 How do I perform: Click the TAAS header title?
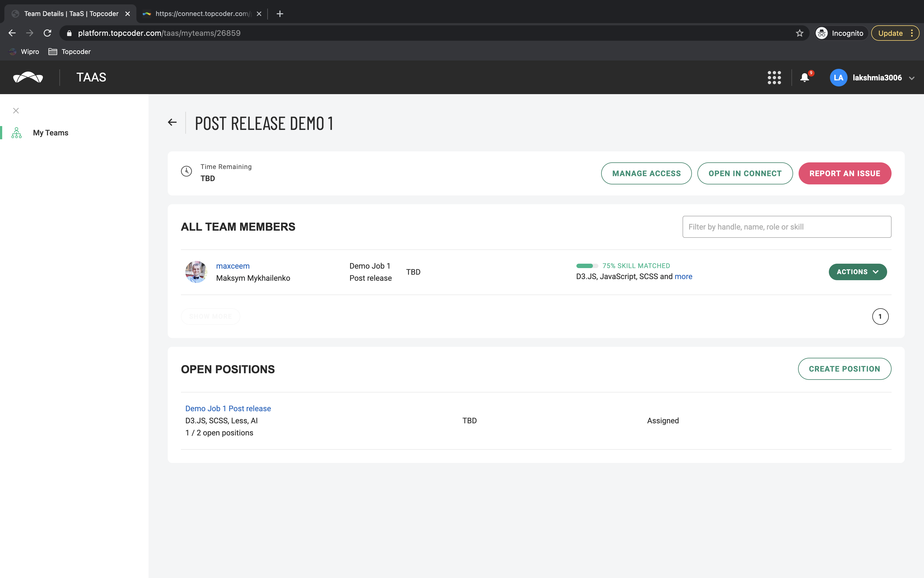[91, 77]
